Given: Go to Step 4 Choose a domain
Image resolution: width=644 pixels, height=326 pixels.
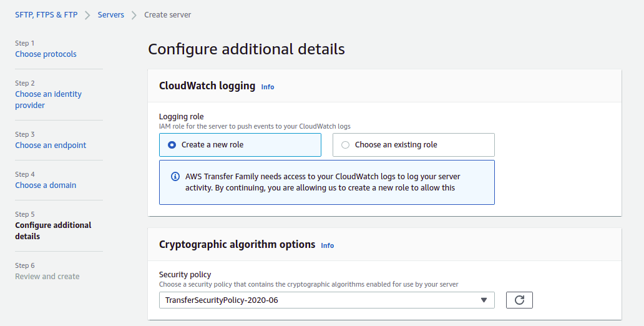Looking at the screenshot, I should tap(46, 185).
